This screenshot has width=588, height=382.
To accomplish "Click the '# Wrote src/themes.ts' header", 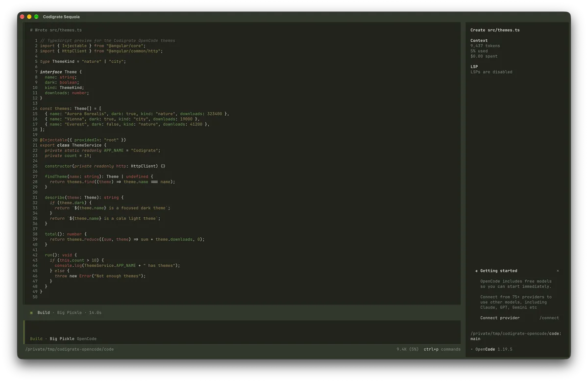I will coord(56,30).
